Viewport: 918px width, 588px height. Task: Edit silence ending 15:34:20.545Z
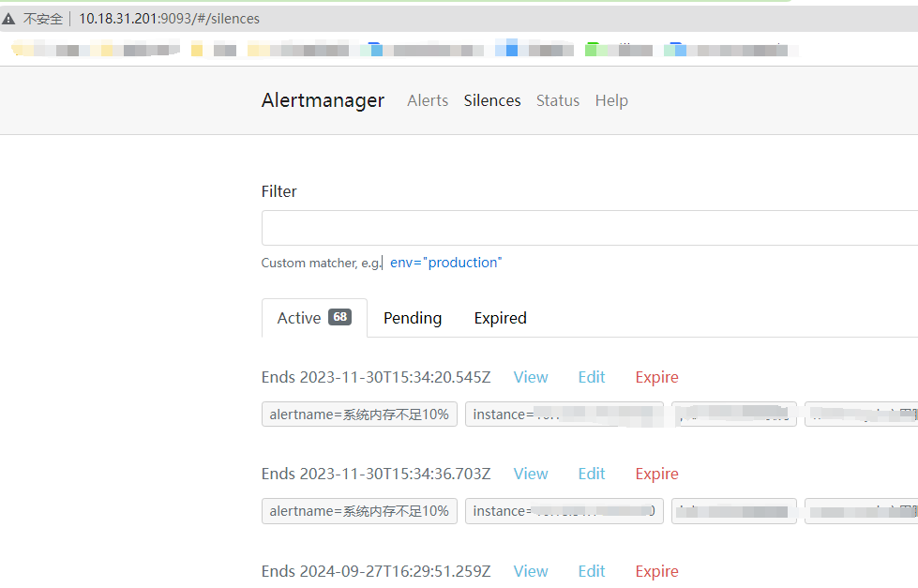592,377
